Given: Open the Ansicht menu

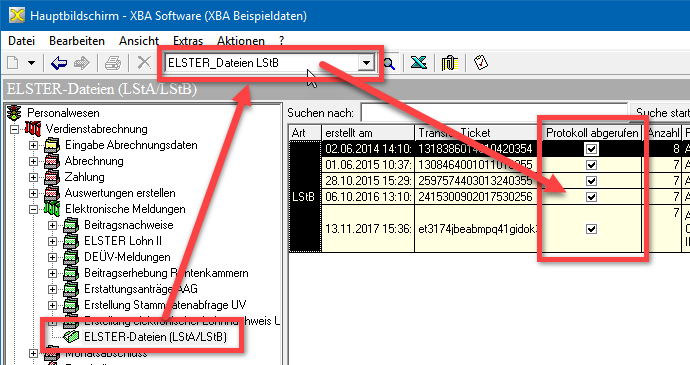Looking at the screenshot, I should click(139, 41).
